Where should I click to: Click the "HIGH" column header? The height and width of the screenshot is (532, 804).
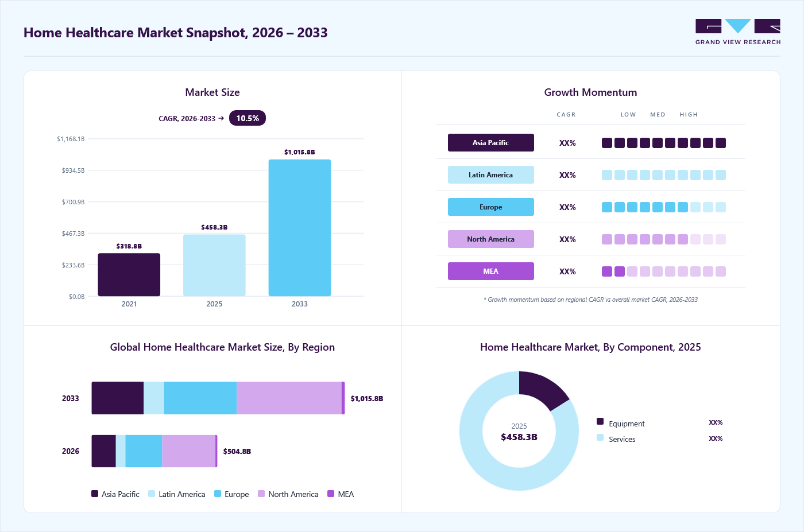pyautogui.click(x=689, y=115)
